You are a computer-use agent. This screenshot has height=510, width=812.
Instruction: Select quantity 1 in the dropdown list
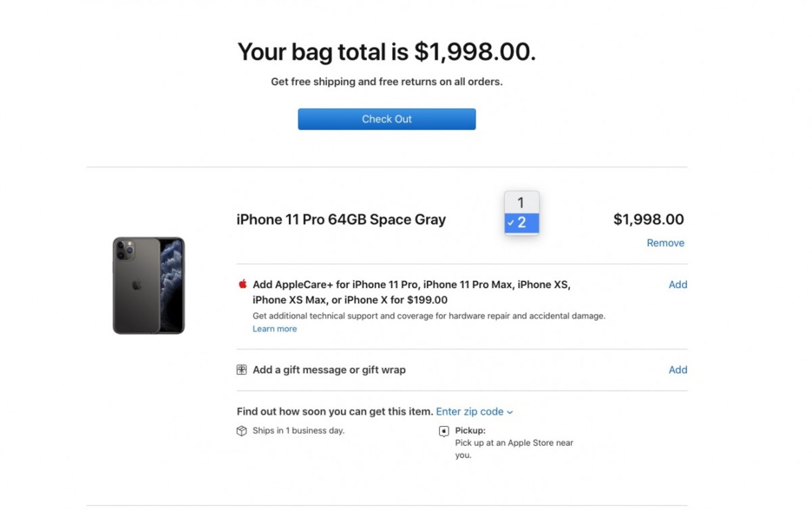click(521, 203)
